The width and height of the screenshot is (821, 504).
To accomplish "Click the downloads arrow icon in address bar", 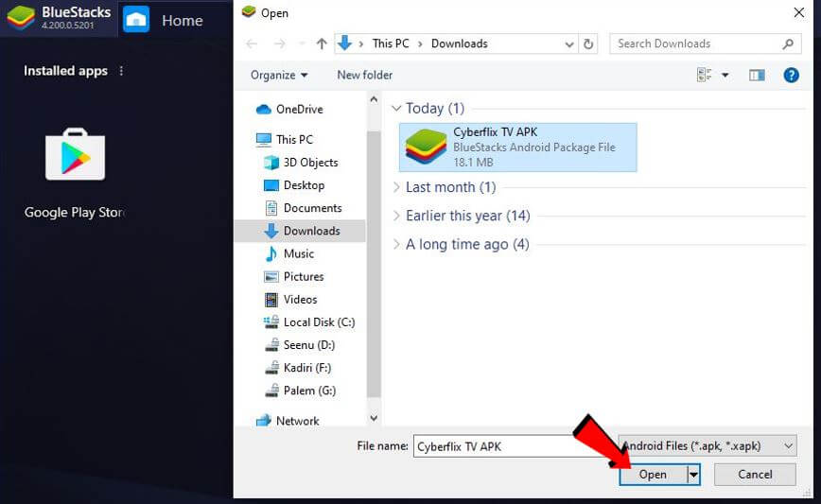I will tap(344, 43).
